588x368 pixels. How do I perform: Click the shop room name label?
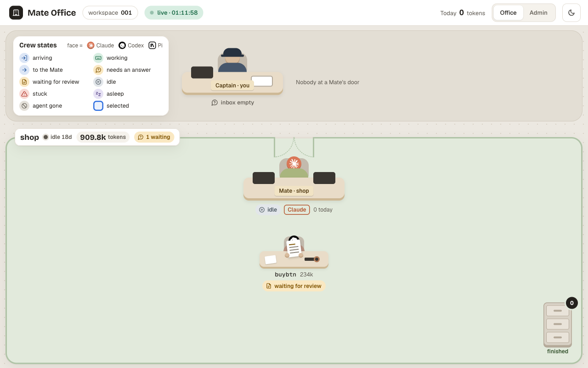coord(29,137)
